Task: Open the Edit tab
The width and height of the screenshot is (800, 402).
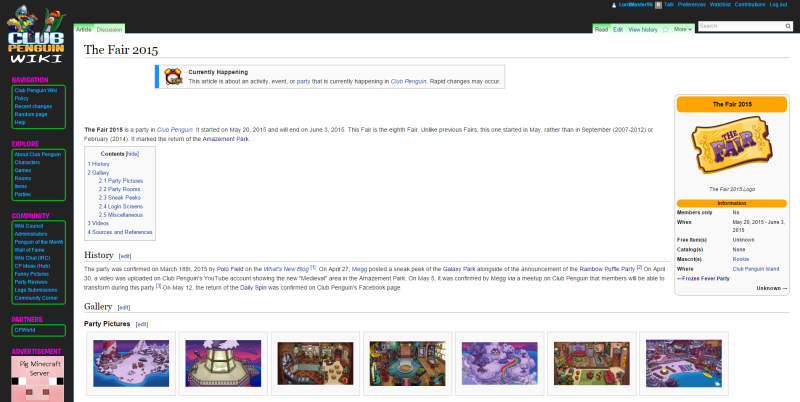Action: pyautogui.click(x=618, y=30)
